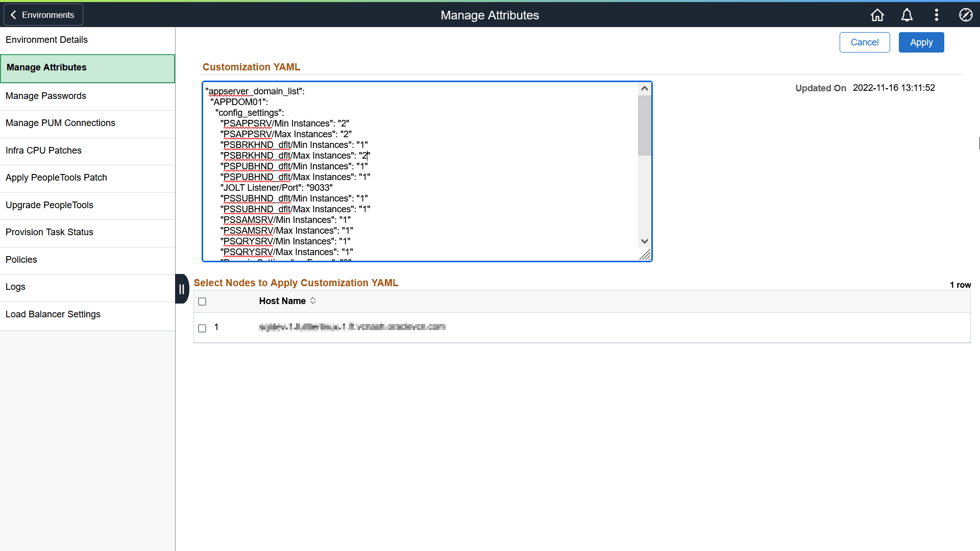Open the three-dot actions menu
The width and height of the screenshot is (980, 551).
[x=937, y=15]
